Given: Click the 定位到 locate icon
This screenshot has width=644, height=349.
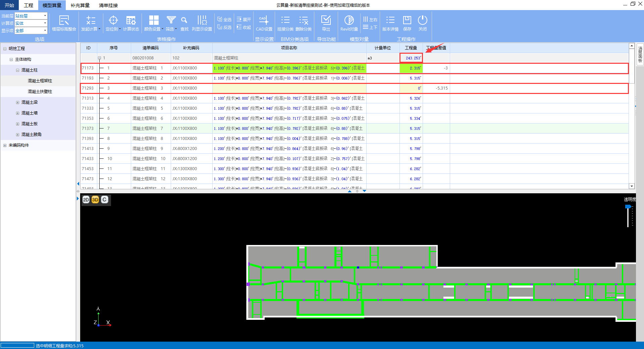Looking at the screenshot, I should pos(113,23).
